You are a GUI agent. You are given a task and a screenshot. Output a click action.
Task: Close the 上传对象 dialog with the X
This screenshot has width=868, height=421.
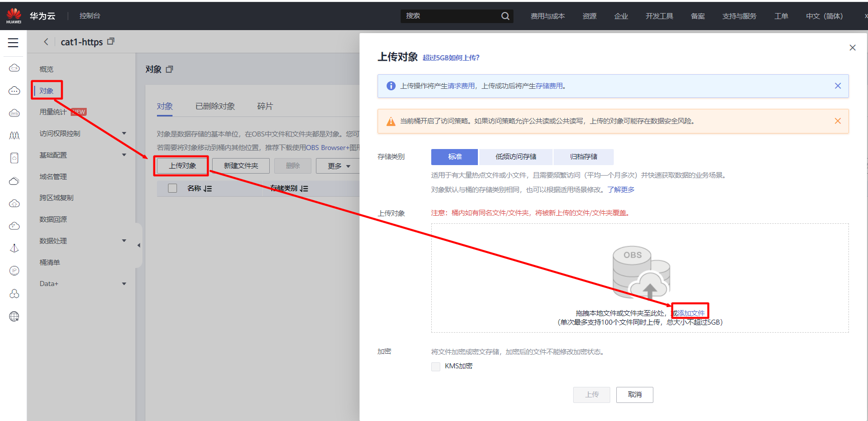852,48
